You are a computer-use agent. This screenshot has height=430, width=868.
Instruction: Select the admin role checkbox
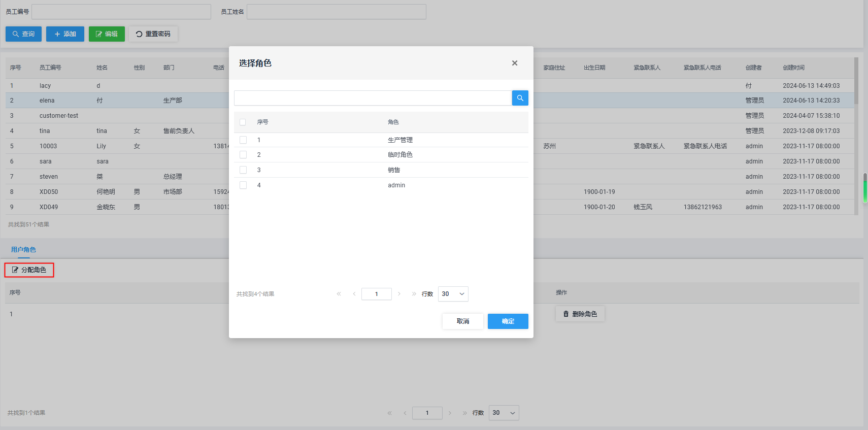243,185
